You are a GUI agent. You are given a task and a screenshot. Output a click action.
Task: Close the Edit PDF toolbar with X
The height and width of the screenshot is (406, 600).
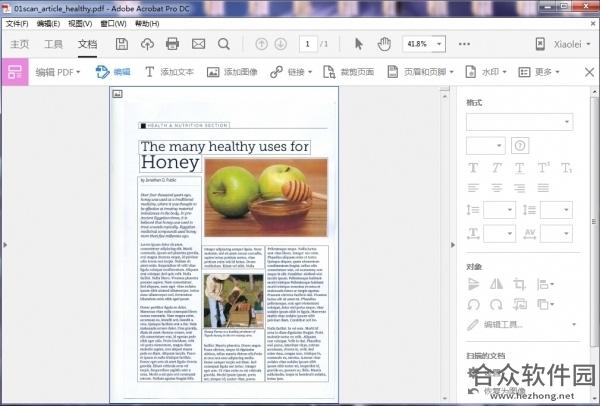(x=589, y=72)
